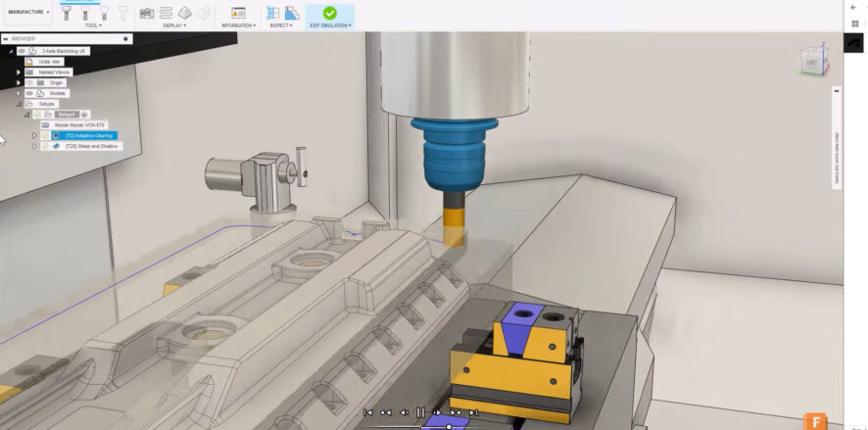
Task: Click the ViewCube orientation cube
Action: point(812,63)
